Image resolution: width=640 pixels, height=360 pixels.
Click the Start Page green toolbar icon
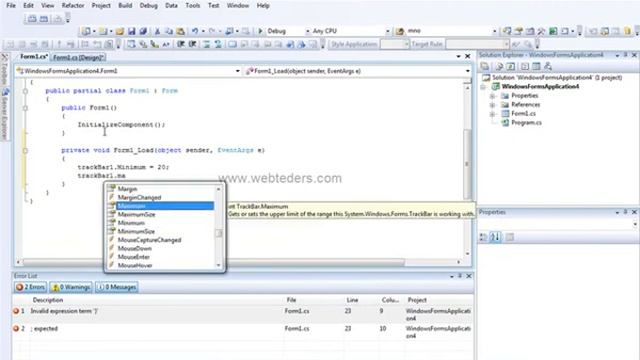click(x=553, y=31)
